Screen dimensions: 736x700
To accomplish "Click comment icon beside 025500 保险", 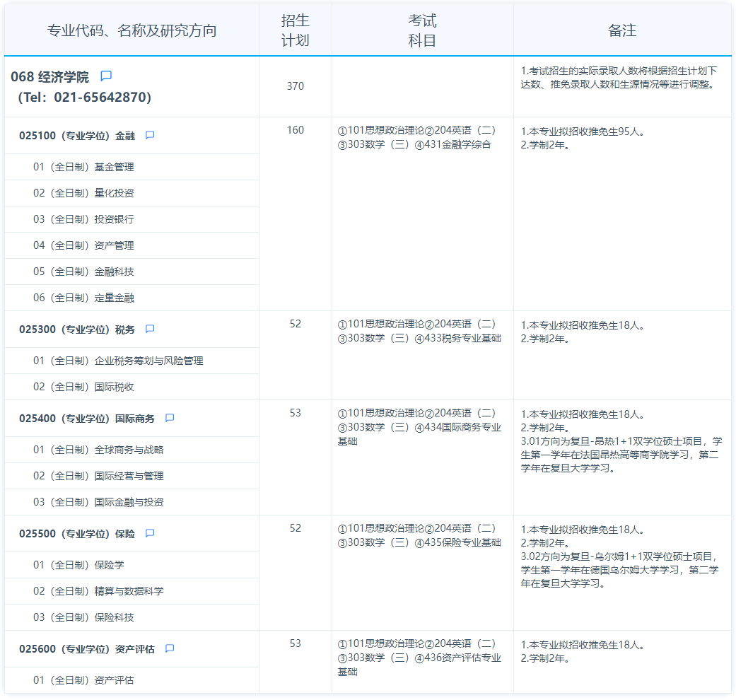I will tap(150, 533).
